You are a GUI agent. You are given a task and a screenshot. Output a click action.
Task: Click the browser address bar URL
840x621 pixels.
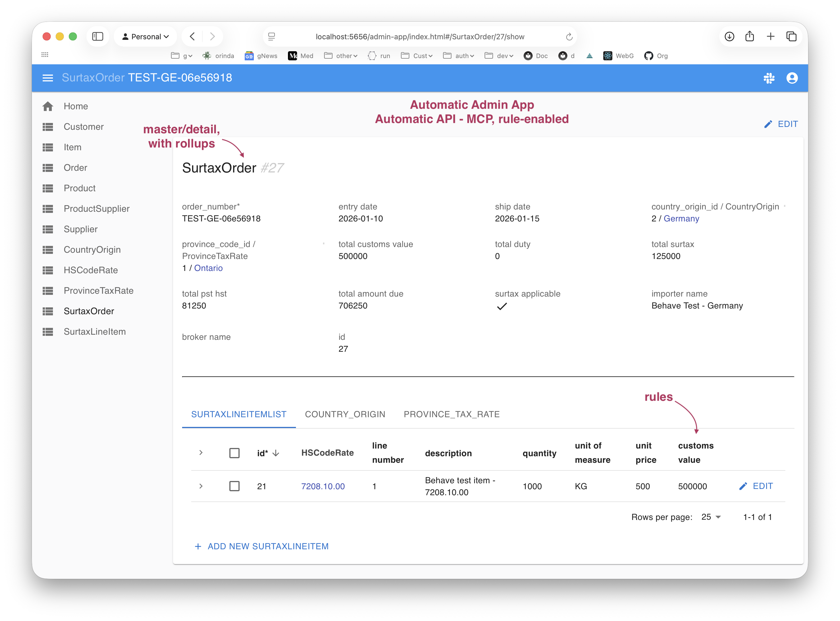pos(420,37)
